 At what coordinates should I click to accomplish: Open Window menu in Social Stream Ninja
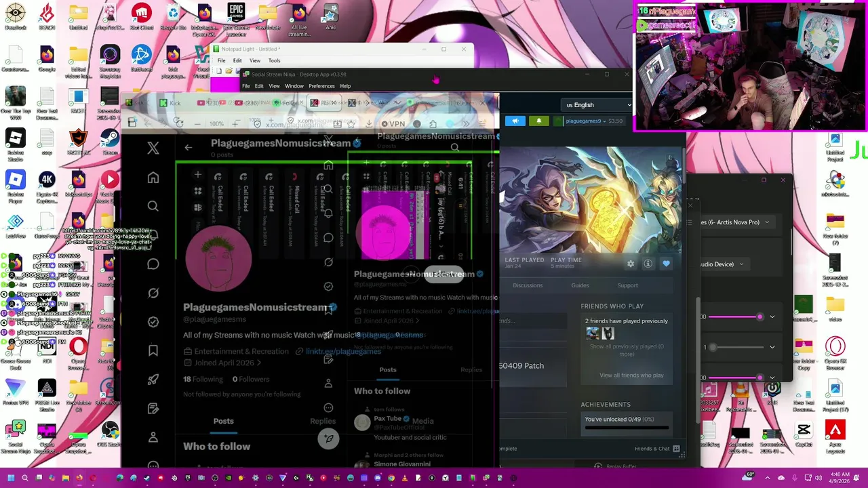coord(294,86)
